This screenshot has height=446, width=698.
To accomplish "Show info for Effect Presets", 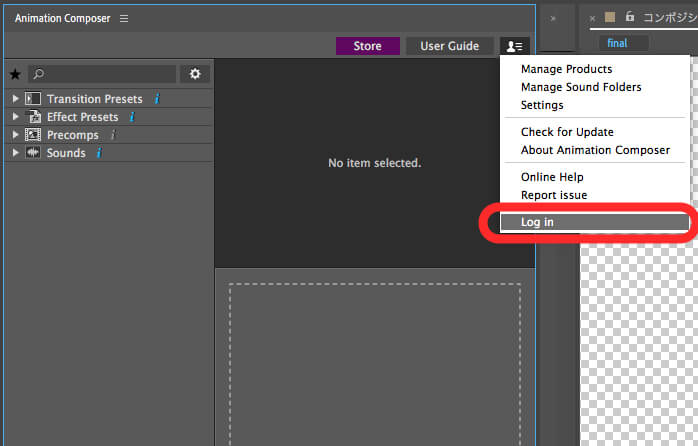I will pyautogui.click(x=132, y=117).
